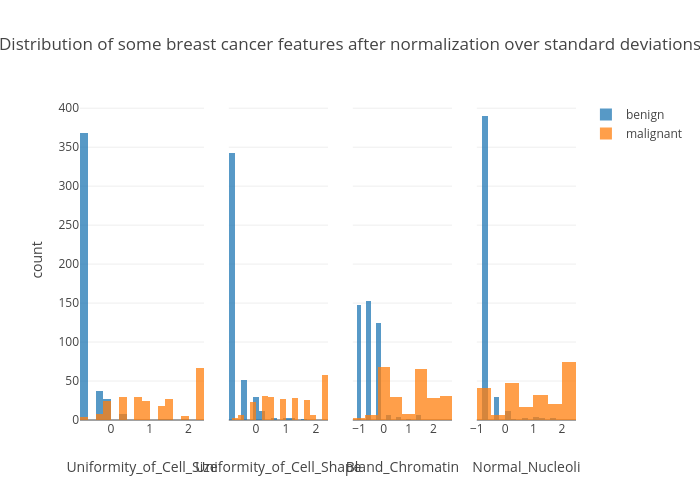This screenshot has height=500, width=700.
Task: Click the rightmost orange bar in Normal_Nucleoli
Action: point(569,391)
